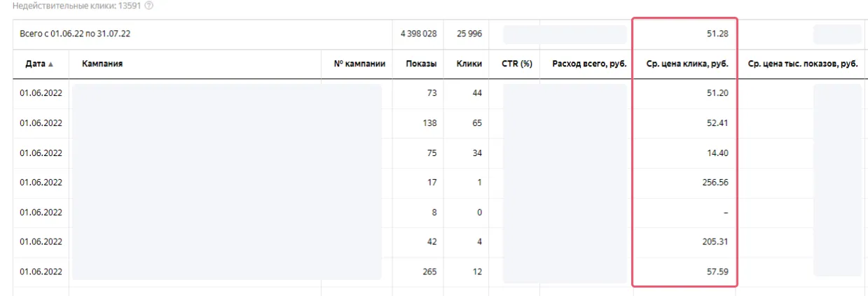This screenshot has height=296, width=868.
Task: Click the Кампания column header
Action: pos(102,64)
